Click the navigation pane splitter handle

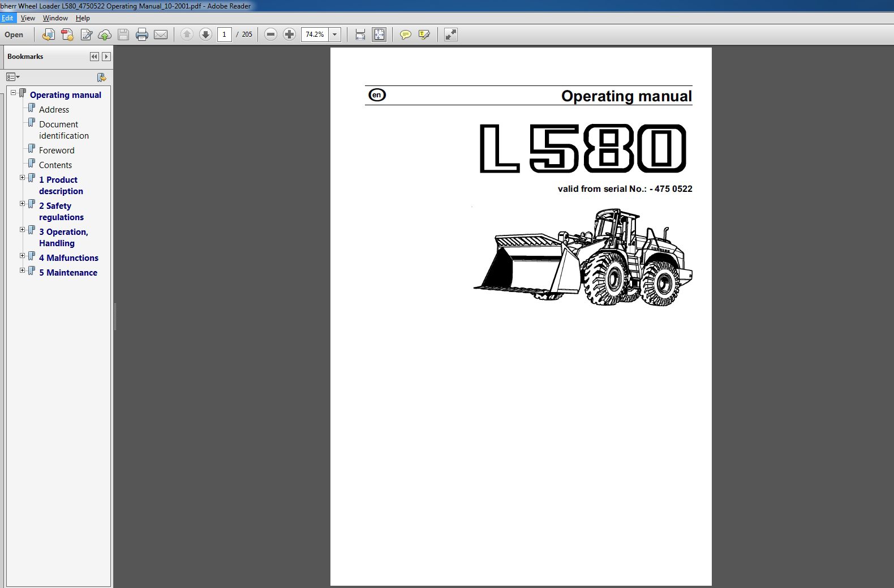115,317
